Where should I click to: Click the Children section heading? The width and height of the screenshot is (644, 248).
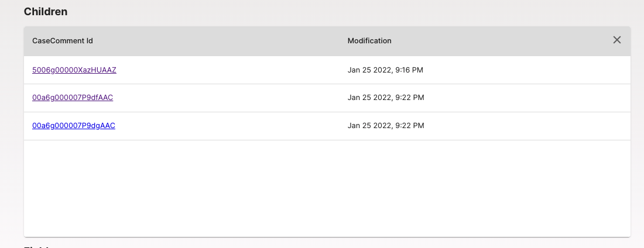pos(46,12)
